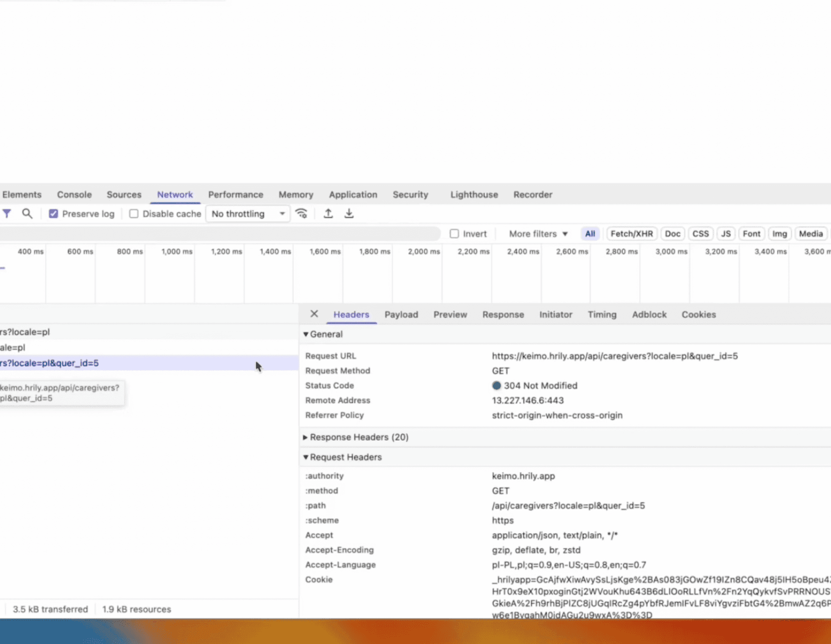Open the Payload detail tab
The image size is (831, 644).
click(x=401, y=315)
